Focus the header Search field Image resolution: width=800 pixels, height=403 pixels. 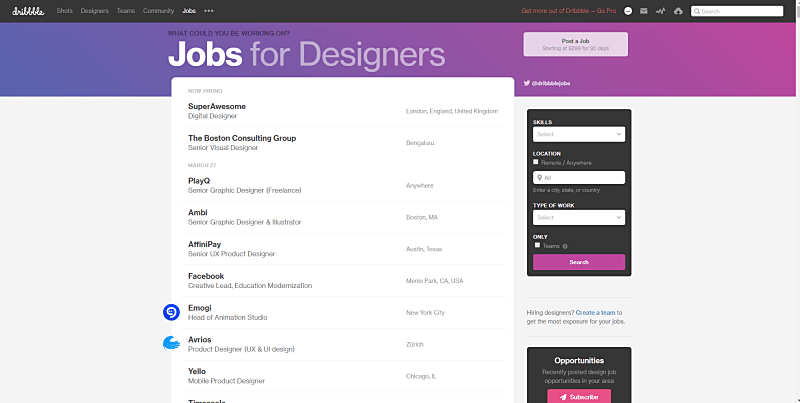point(737,11)
